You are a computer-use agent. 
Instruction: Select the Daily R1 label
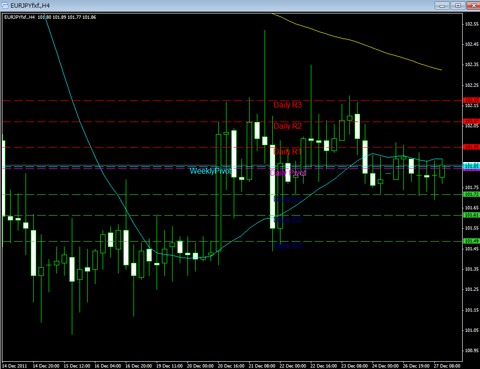(x=287, y=152)
